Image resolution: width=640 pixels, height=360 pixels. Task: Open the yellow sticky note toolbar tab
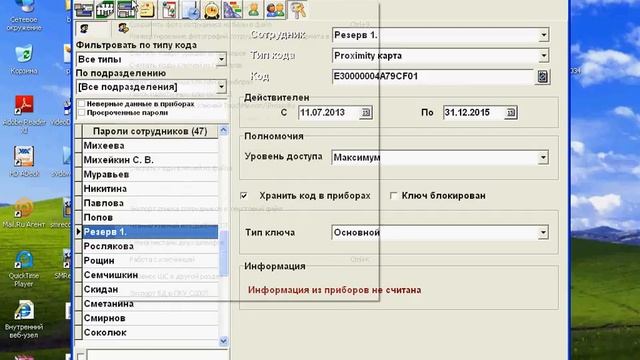coord(147,9)
